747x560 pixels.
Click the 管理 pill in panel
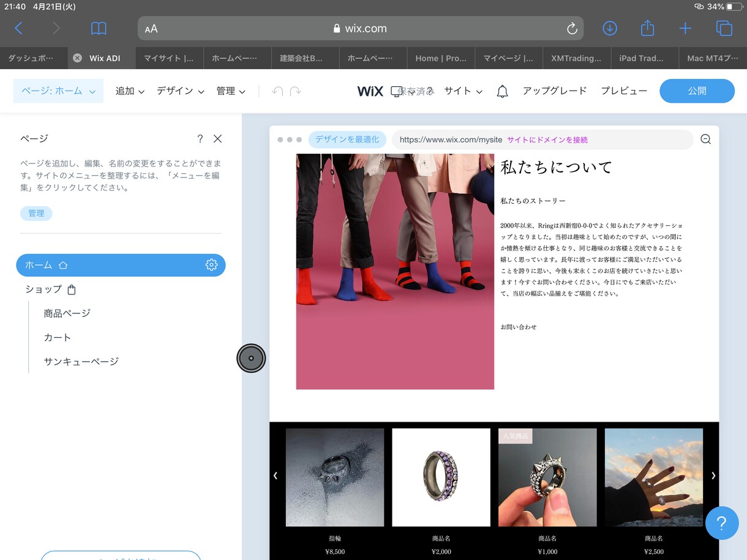(36, 213)
